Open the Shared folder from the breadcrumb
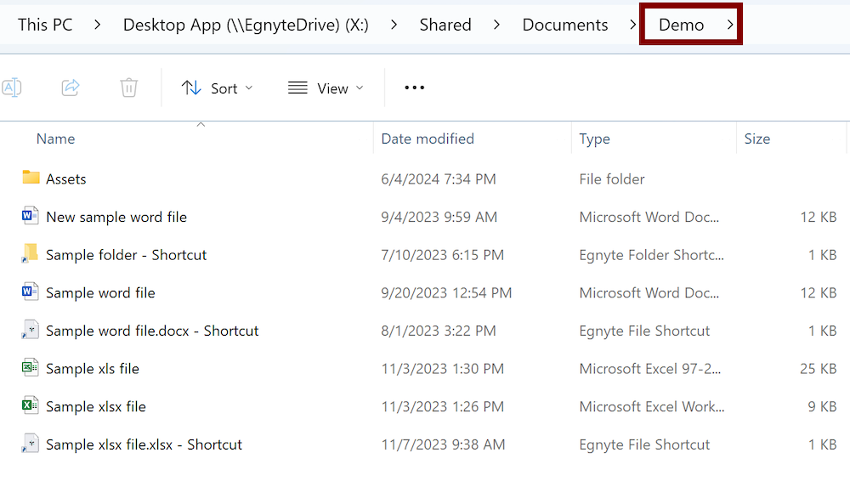Viewport: 850px width, 504px height. 445,25
